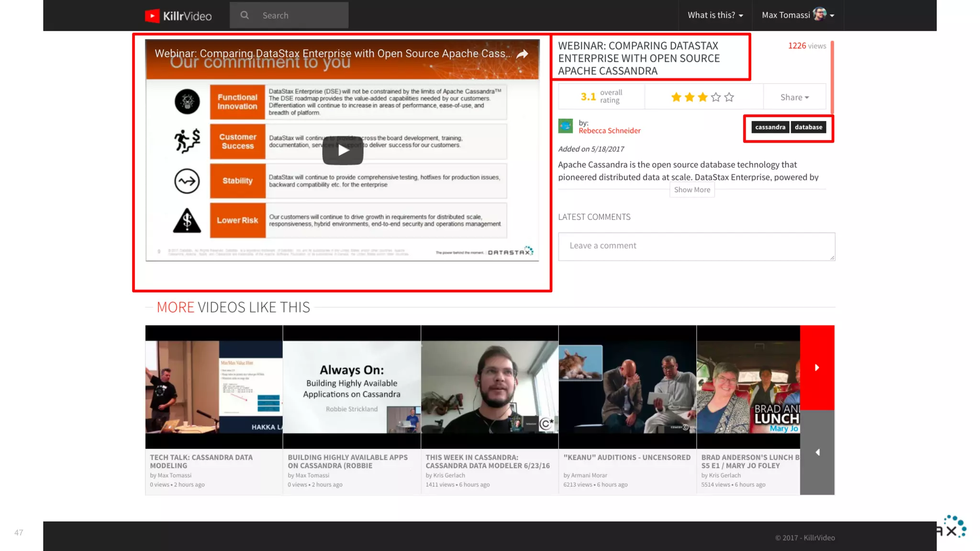The image size is (980, 551).
Task: Click the search magnifier icon
Action: click(245, 15)
